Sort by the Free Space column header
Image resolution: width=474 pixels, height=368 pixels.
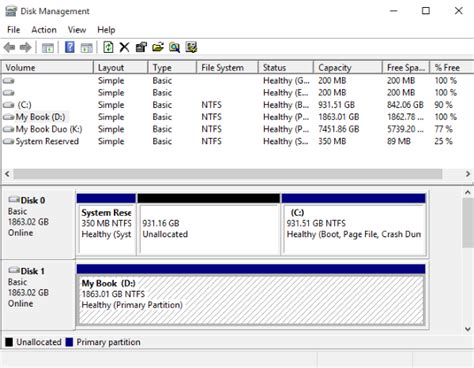pos(406,68)
